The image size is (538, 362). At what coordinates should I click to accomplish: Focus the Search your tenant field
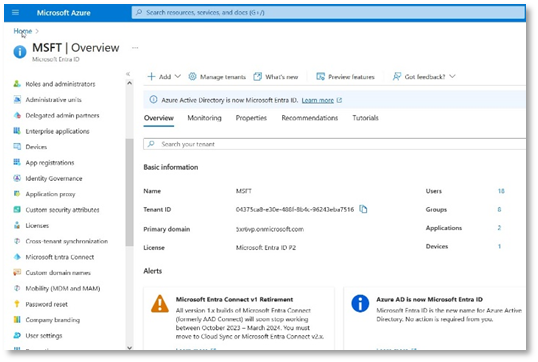coord(334,144)
